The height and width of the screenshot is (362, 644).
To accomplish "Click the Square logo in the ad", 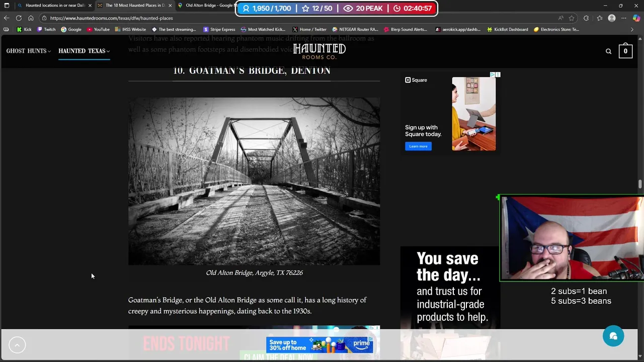I will click(416, 80).
